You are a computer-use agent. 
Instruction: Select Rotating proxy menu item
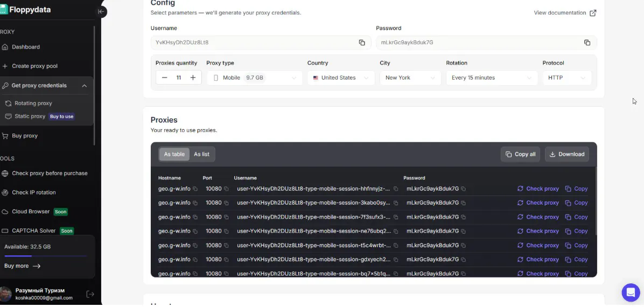(33, 103)
